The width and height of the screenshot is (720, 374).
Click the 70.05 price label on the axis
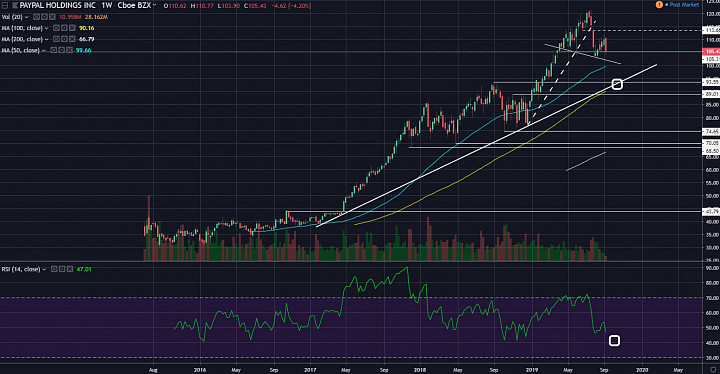coord(712,143)
